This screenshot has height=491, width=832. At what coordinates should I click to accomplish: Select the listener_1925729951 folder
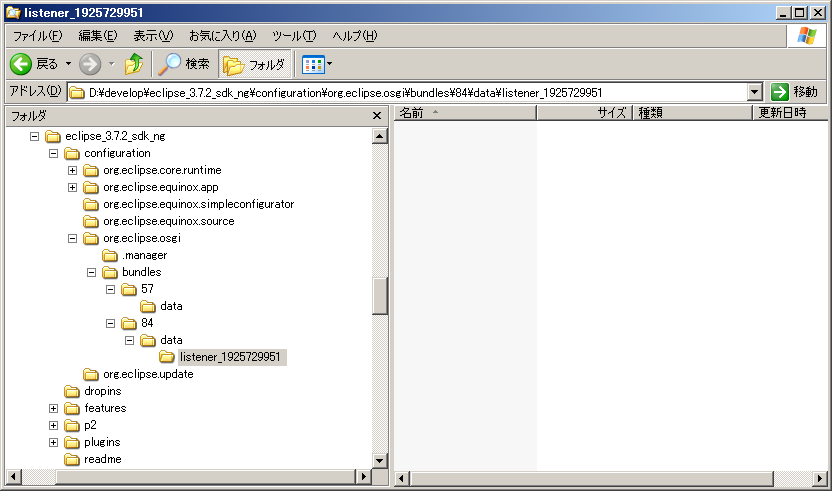coord(230,357)
